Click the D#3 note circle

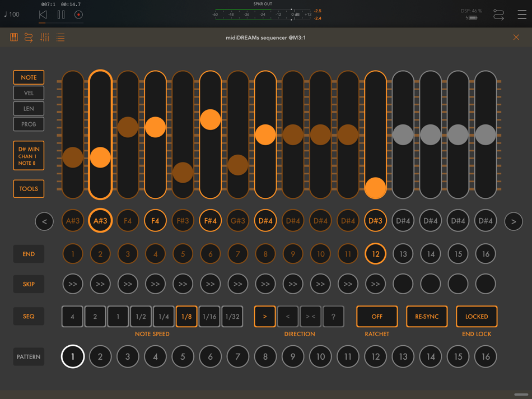(375, 221)
